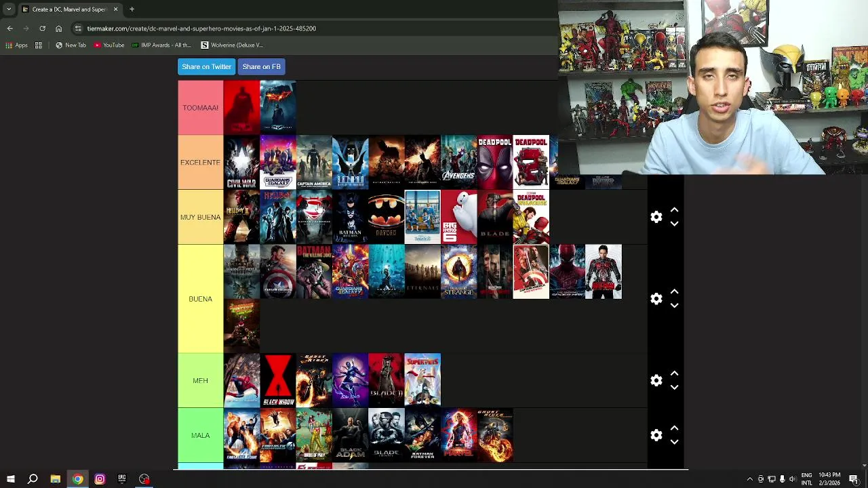Select the TOOMAAA! tier label
This screenshot has width=868, height=488.
[200, 108]
